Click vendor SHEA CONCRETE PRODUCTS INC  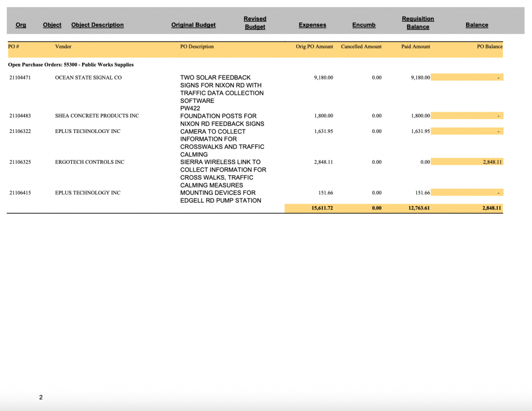point(97,116)
